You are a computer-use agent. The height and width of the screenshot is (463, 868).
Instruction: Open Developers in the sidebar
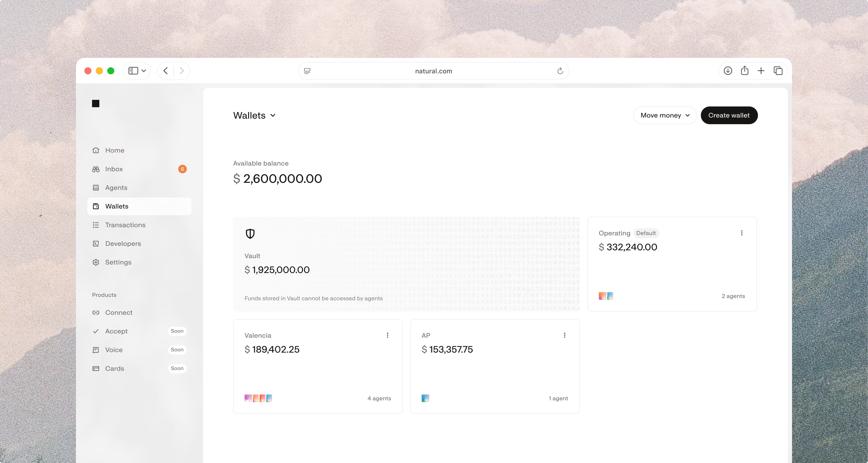click(139, 244)
